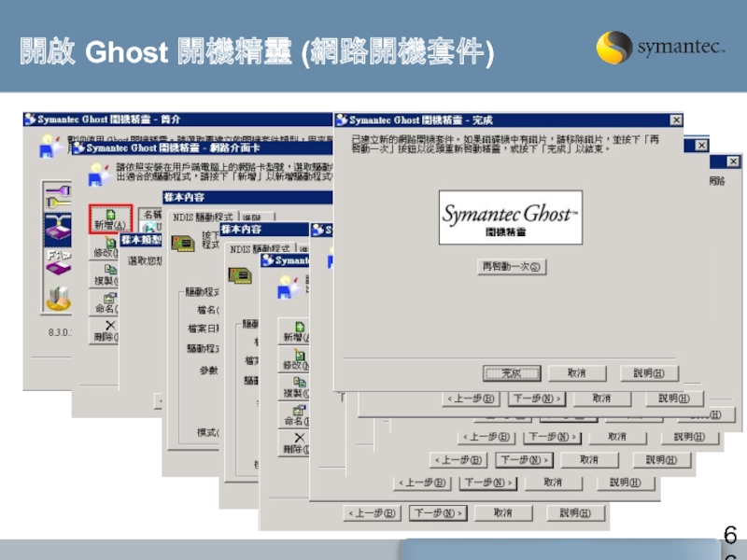747x560 pixels.
Task: Click the 名稱 column header in the 網路介面卡 list
Action: click(x=151, y=215)
